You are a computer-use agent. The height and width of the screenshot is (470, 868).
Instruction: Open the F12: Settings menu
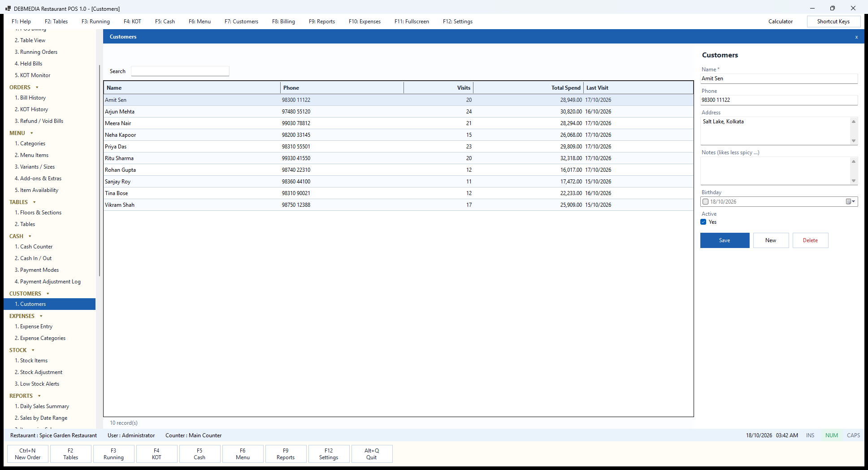point(458,22)
